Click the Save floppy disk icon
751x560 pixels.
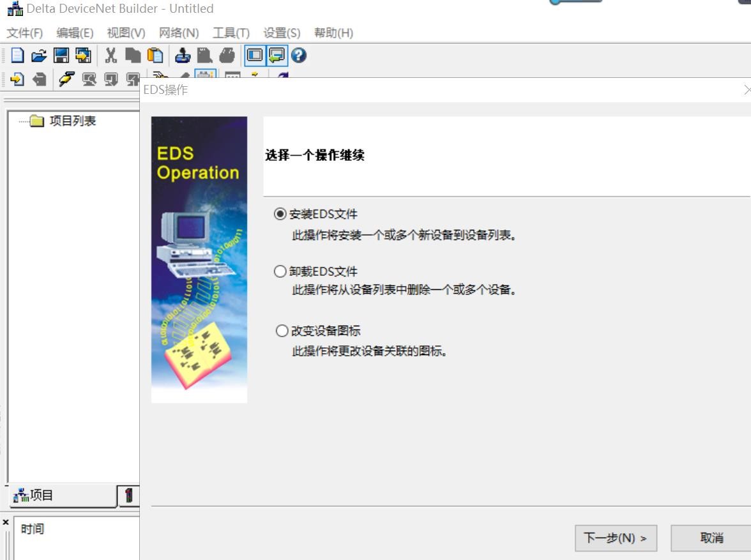tap(61, 56)
